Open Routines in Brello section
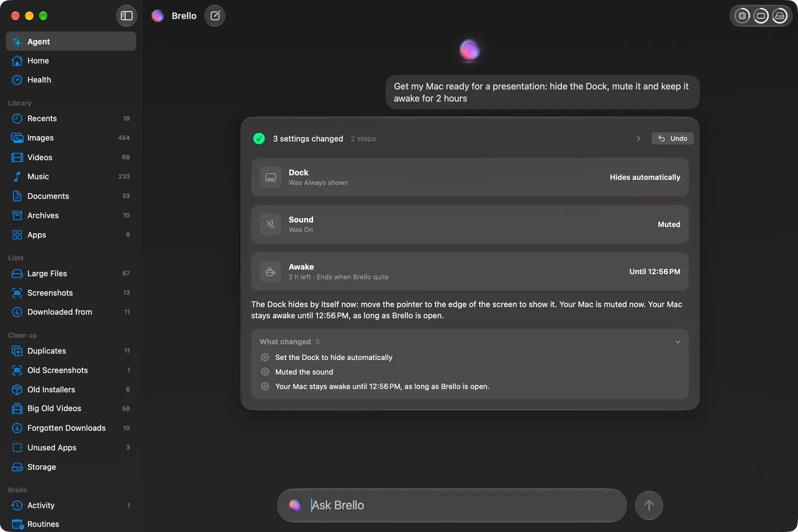 [x=71, y=524]
